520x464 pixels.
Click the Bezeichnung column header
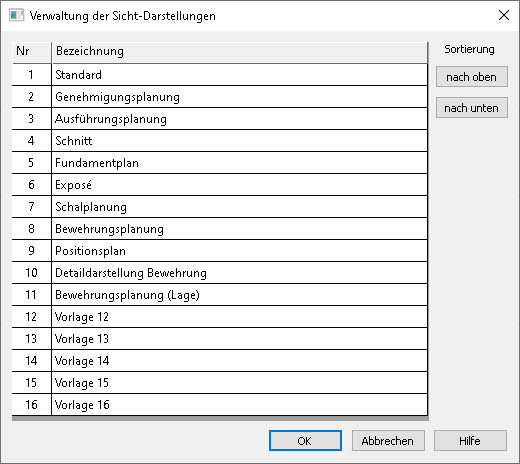[x=240, y=52]
